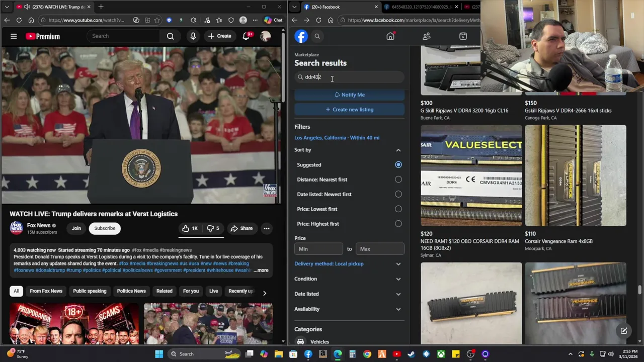The height and width of the screenshot is (362, 644).
Task: Select the Live chip
Action: (213, 291)
